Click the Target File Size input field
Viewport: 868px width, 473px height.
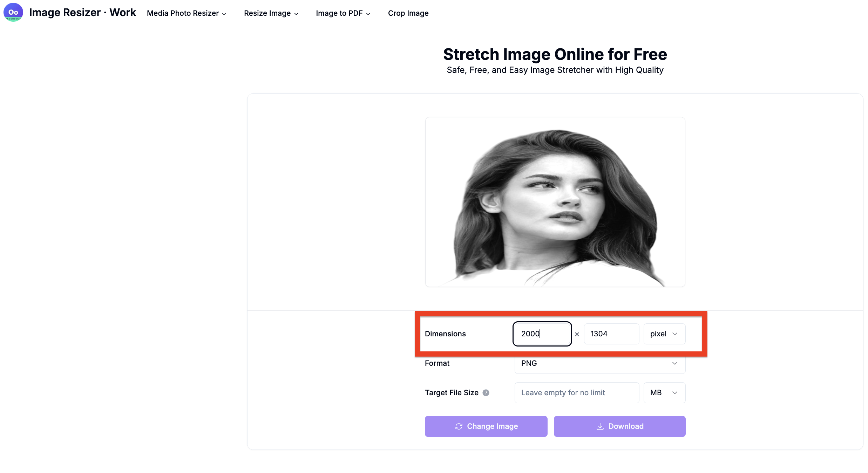576,393
